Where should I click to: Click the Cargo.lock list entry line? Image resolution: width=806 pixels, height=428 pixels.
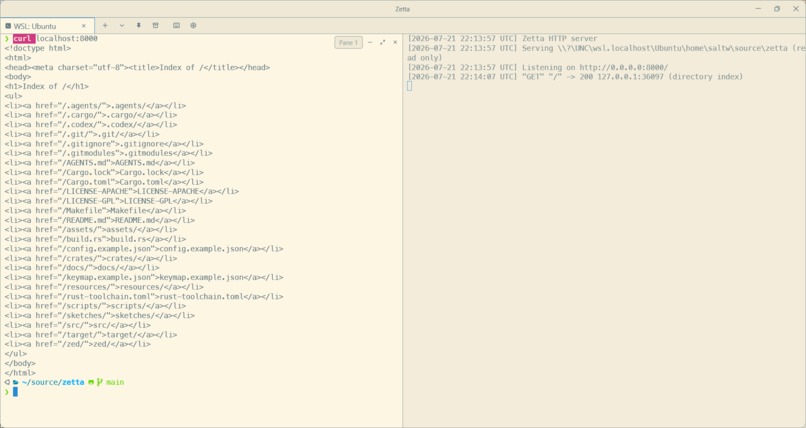pyautogui.click(x=104, y=172)
